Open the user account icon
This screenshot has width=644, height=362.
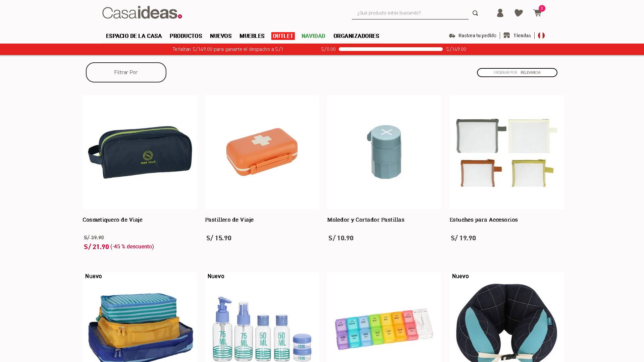click(500, 13)
